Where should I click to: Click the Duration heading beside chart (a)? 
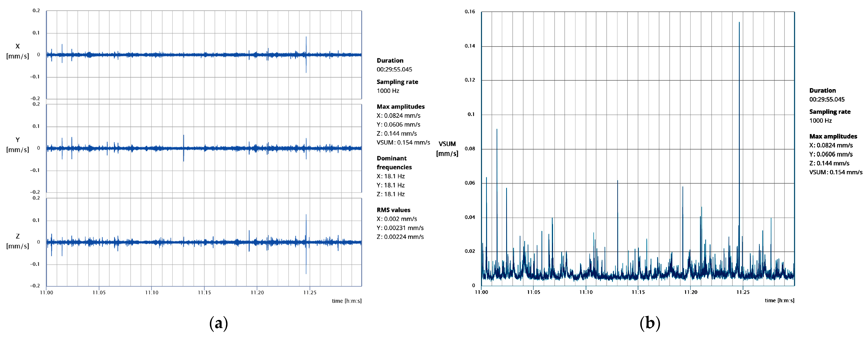pos(390,60)
